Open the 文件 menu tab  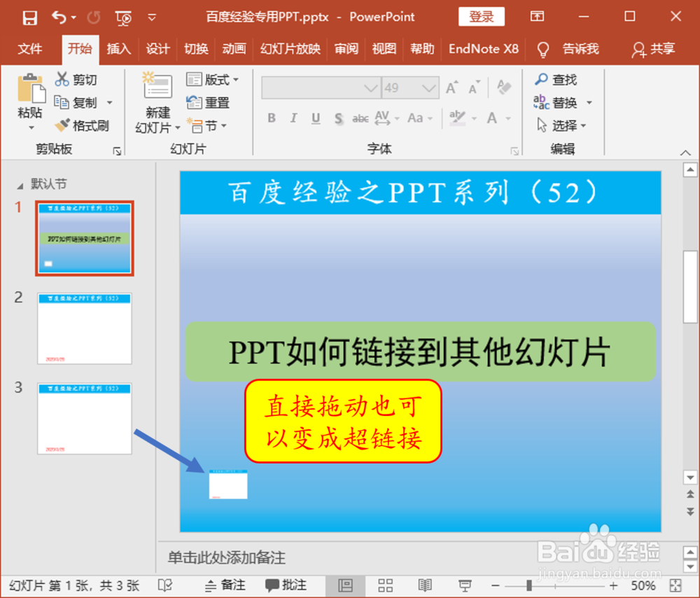[30, 49]
